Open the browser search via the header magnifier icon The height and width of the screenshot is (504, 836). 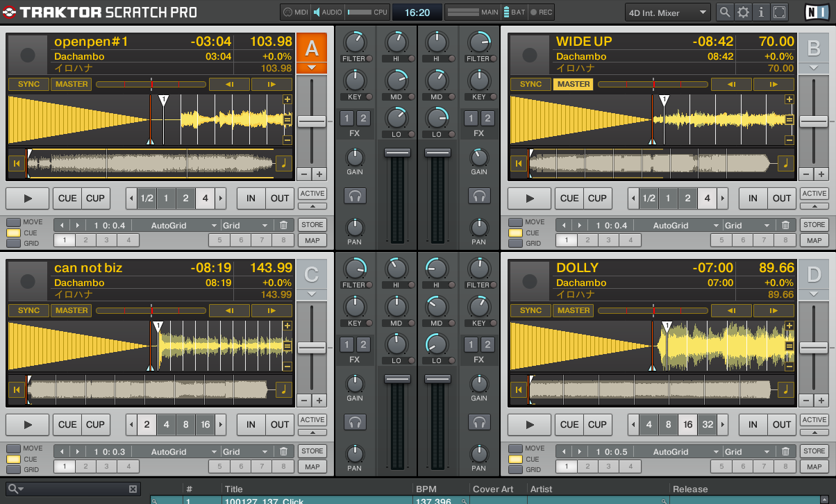click(725, 12)
